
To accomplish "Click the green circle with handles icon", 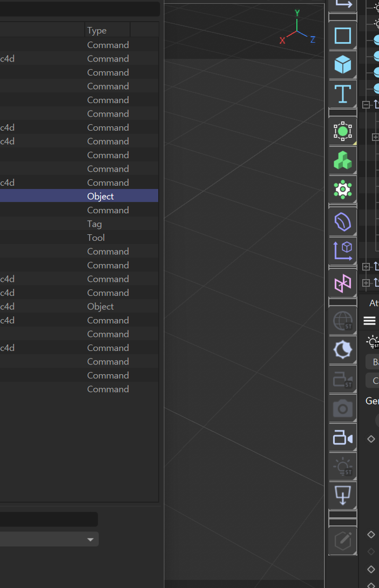I will [x=343, y=131].
